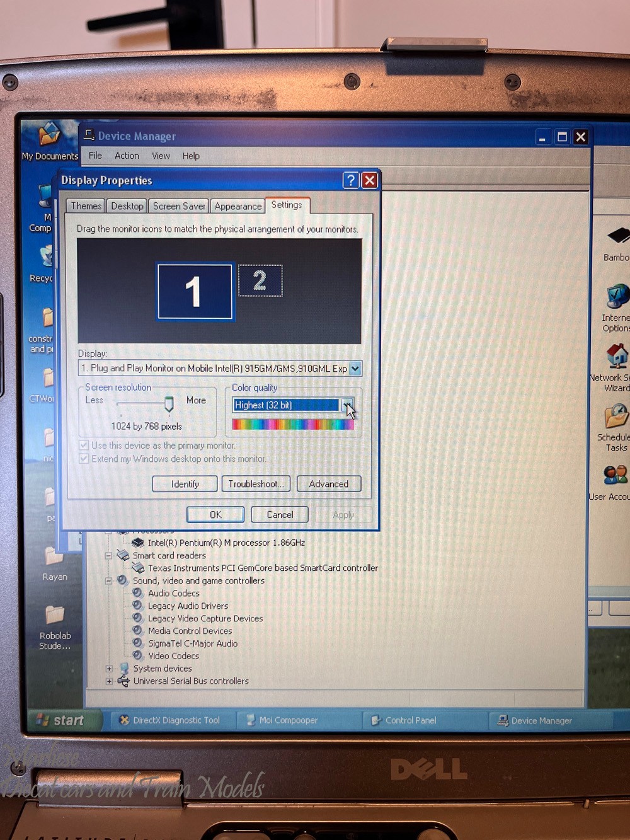The width and height of the screenshot is (630, 840).
Task: Select 'SigmaTel C-Major Audio' tree row text
Action: [193, 643]
